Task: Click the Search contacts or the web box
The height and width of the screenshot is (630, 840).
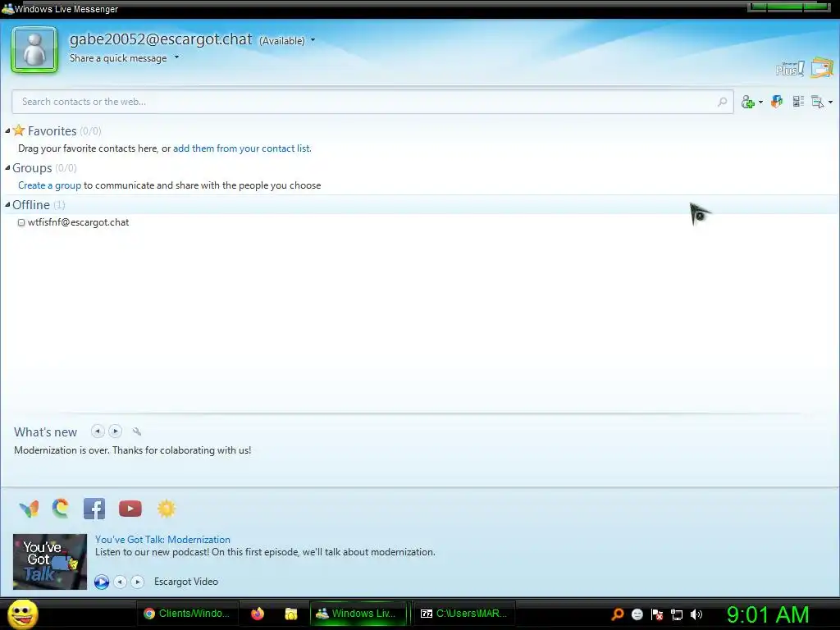Action: (372, 102)
